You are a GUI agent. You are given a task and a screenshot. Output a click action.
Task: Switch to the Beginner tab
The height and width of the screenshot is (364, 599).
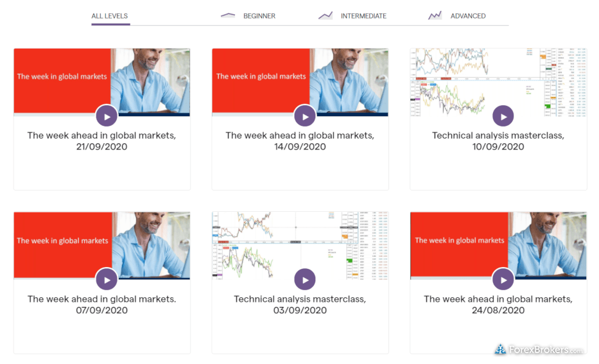click(x=259, y=16)
